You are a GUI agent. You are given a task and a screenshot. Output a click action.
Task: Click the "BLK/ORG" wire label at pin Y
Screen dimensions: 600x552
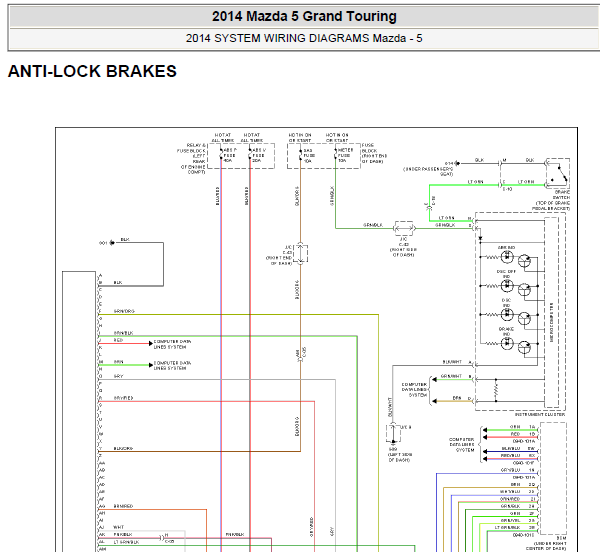[123, 448]
